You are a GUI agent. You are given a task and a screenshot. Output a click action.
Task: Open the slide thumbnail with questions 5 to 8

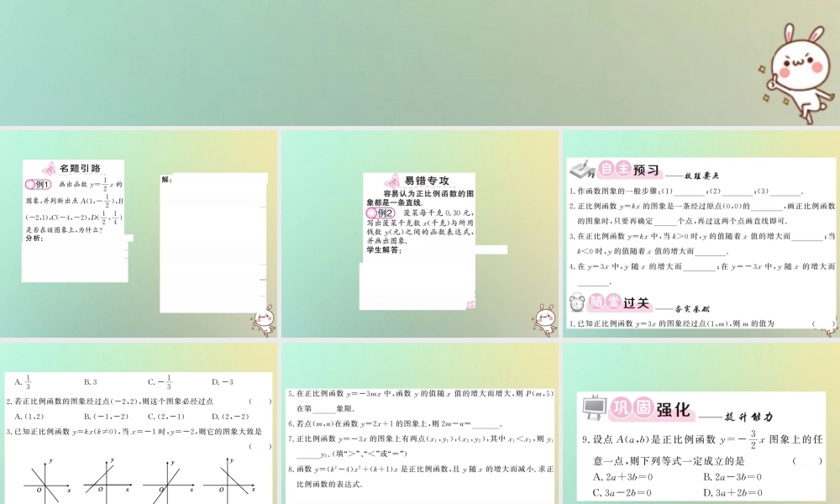(420, 423)
